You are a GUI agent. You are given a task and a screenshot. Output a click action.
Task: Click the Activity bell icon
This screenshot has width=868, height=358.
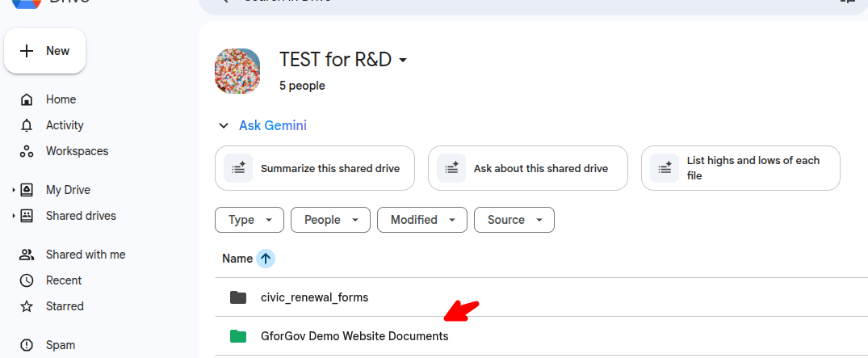(x=27, y=125)
